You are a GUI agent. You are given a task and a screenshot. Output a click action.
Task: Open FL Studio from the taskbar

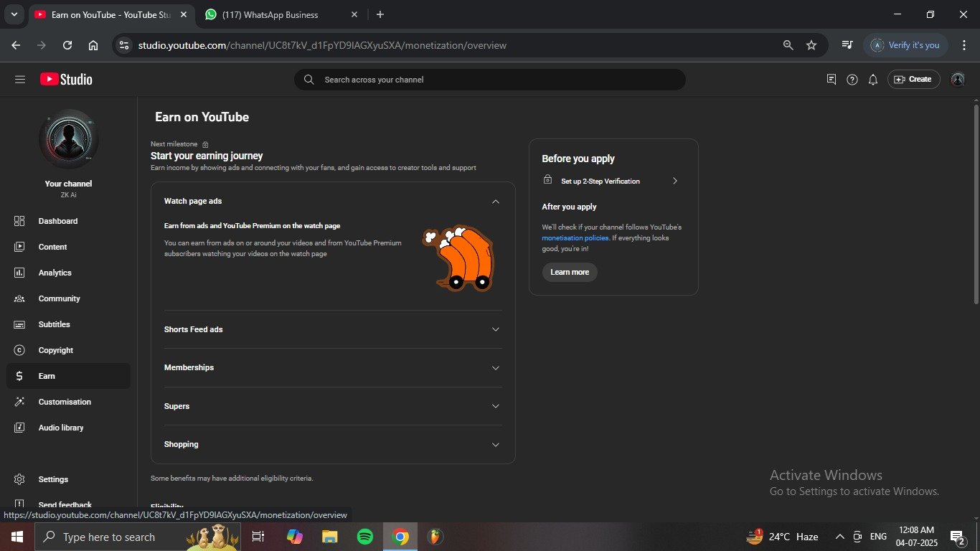pos(435,537)
